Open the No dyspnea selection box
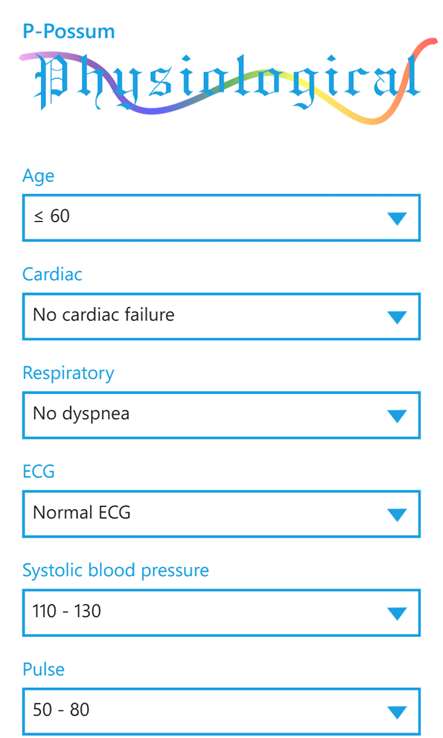 pos(221,415)
